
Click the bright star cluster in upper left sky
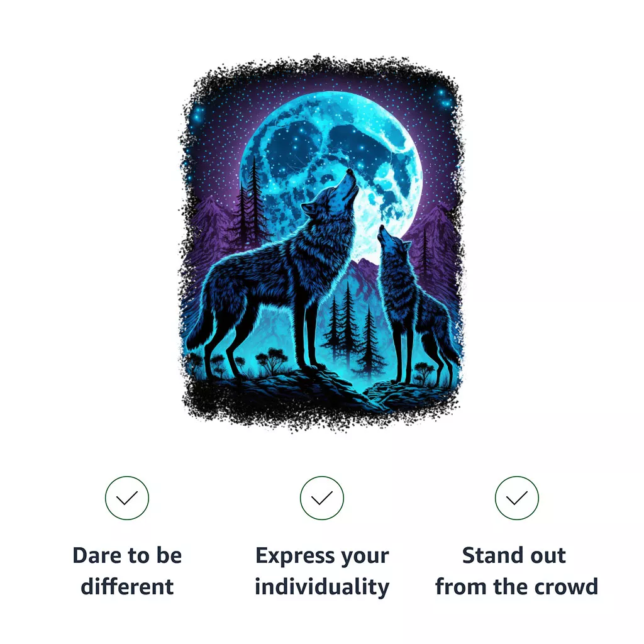tap(198, 113)
